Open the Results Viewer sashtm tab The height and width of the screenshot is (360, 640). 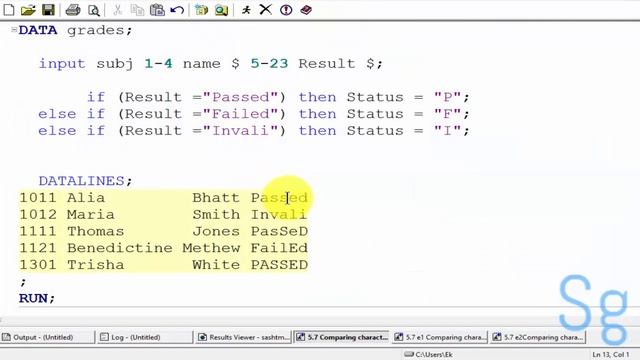[x=244, y=337]
